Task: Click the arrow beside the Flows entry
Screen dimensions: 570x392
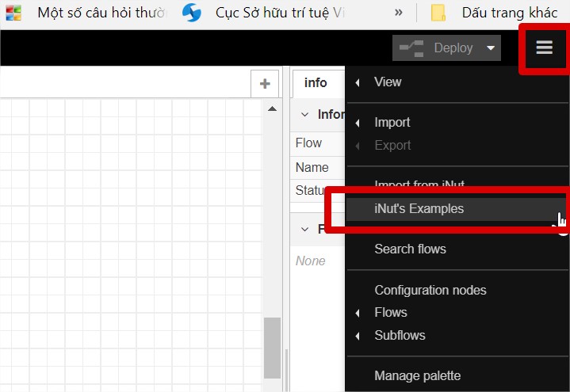Action: (x=358, y=313)
